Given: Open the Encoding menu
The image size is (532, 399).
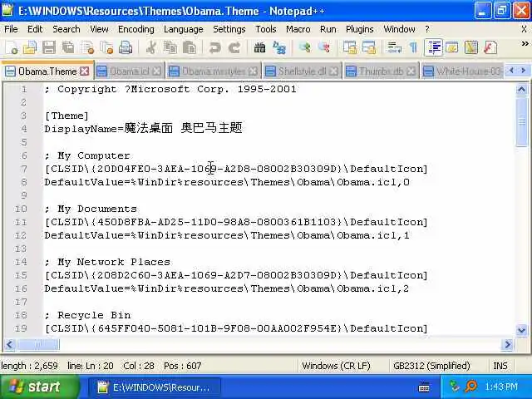Looking at the screenshot, I should tap(136, 29).
